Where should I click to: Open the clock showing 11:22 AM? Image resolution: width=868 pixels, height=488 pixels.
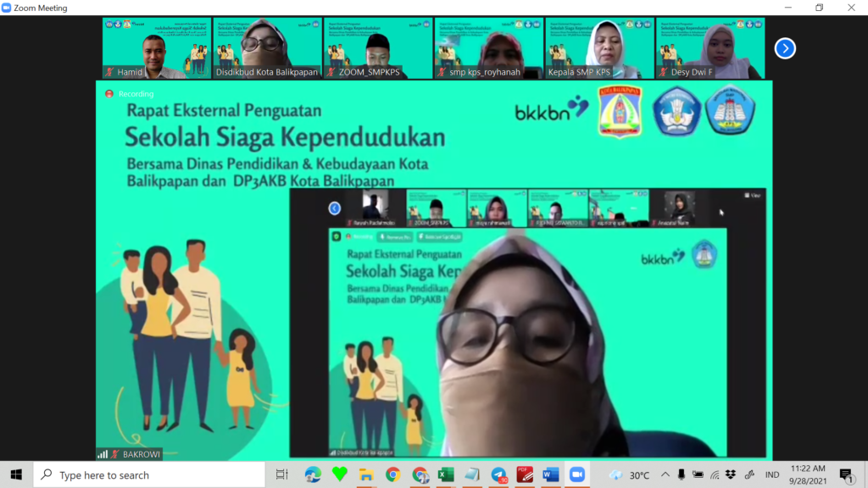pos(808,474)
